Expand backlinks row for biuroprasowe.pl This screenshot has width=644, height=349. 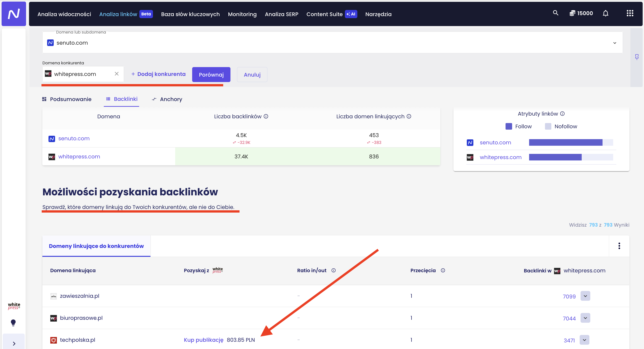click(585, 318)
